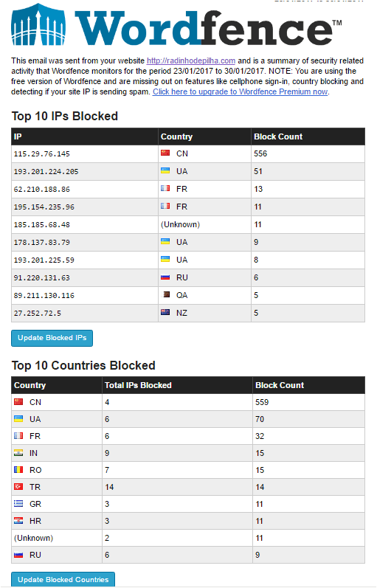377x588 pixels.
Task: Click Russian flag in the 91.220.131.63 row
Action: pos(165,277)
